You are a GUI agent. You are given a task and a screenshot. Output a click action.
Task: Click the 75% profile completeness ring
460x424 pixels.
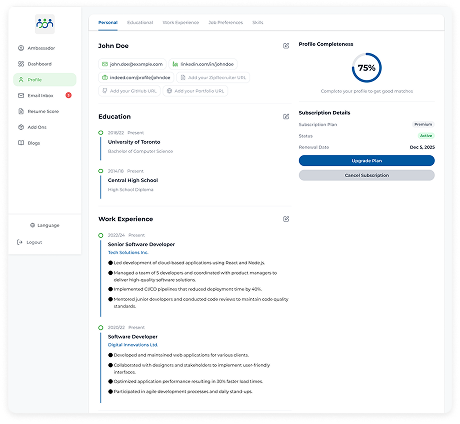[367, 68]
